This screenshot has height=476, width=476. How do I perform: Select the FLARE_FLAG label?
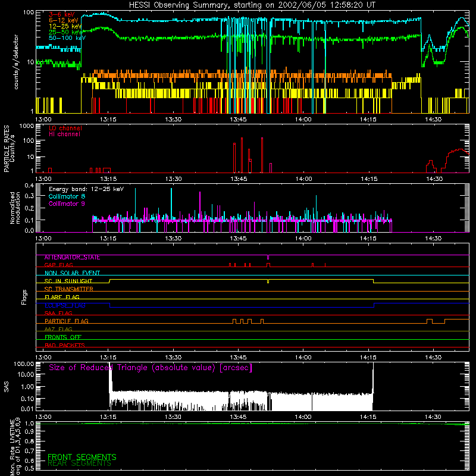point(62,297)
